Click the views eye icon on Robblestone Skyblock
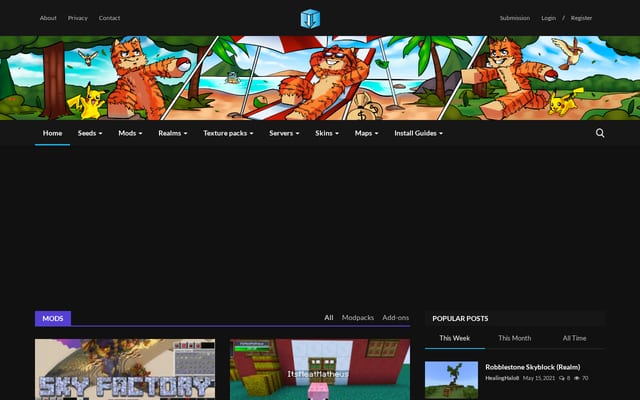 tap(577, 378)
